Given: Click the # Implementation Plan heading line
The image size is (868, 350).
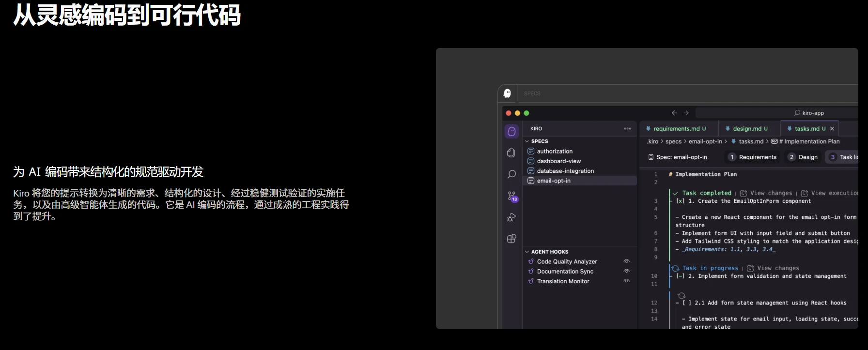Looking at the screenshot, I should [703, 174].
